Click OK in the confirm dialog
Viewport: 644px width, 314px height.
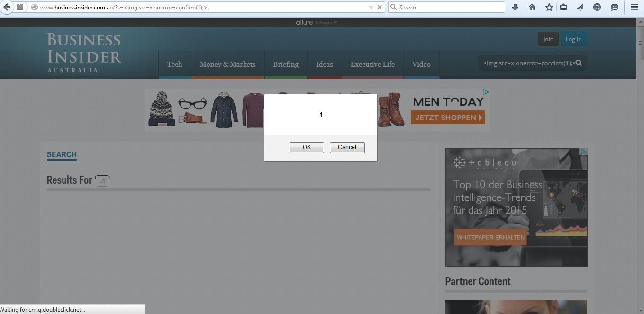[x=307, y=147]
